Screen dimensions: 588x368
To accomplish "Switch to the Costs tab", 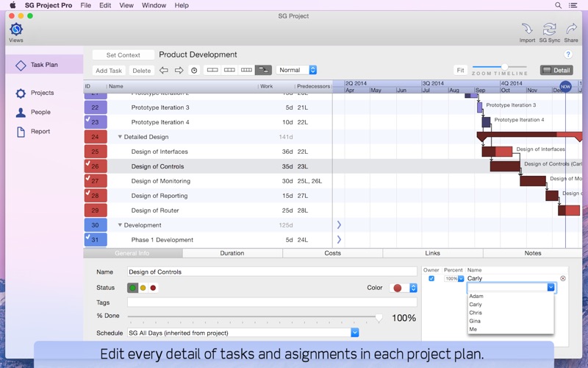I will (333, 253).
